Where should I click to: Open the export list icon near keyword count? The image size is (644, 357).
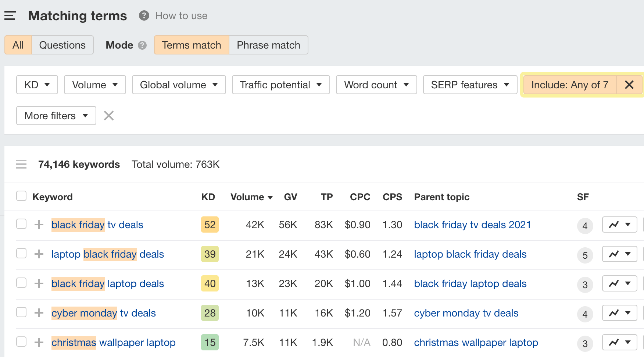21,164
